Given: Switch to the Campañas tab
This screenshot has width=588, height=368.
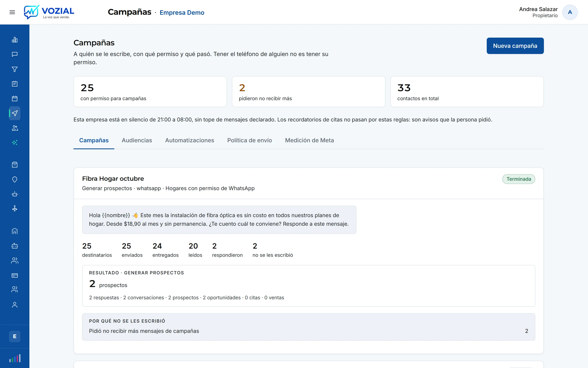Looking at the screenshot, I should [x=94, y=140].
